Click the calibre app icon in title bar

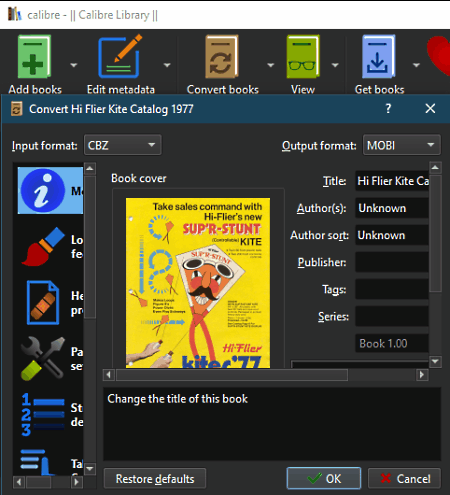coord(15,15)
